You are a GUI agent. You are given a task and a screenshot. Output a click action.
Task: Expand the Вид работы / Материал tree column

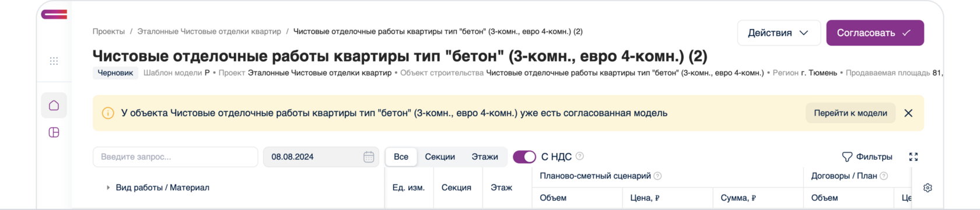coord(108,188)
